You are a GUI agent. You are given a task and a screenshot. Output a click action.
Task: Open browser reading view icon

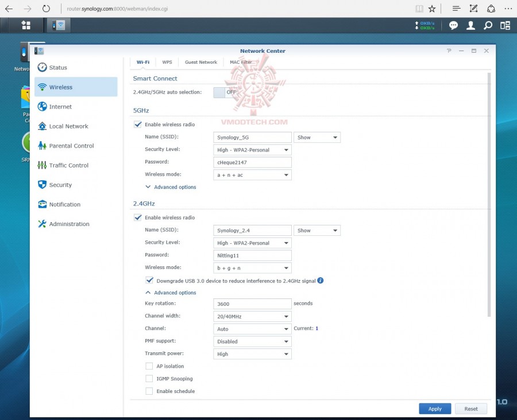[x=419, y=9]
